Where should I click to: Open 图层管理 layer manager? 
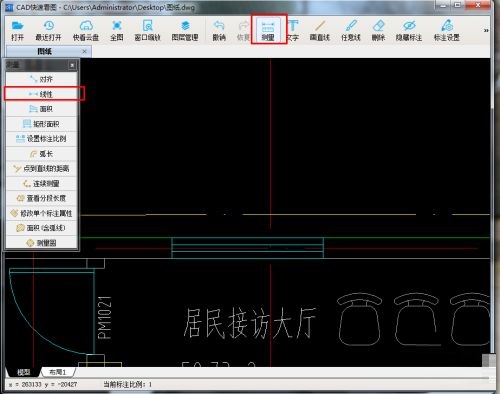pyautogui.click(x=185, y=30)
